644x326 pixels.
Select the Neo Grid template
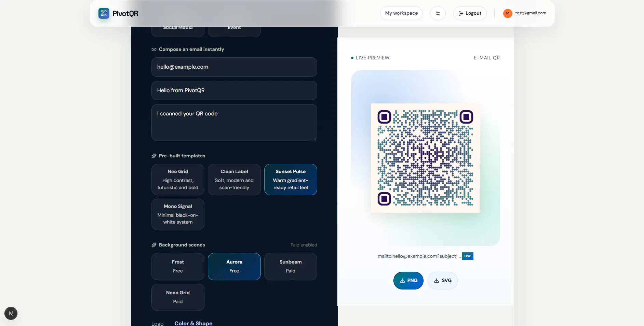coord(178,180)
